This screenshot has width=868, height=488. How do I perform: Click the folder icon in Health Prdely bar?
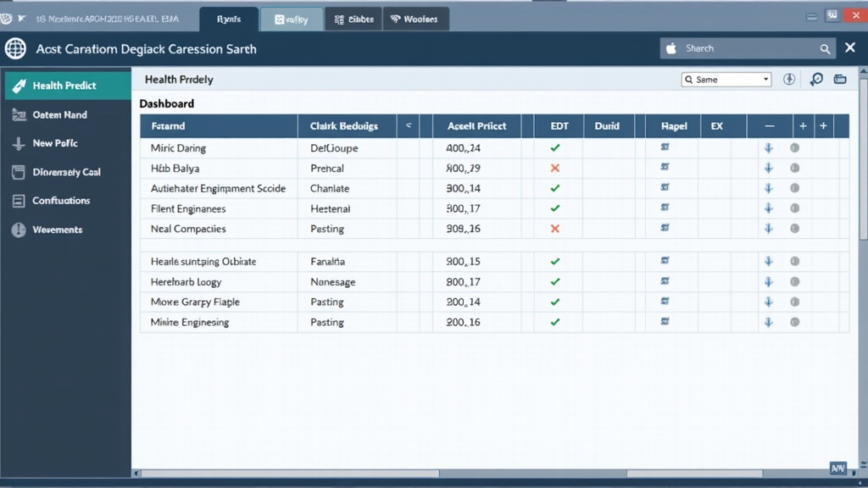click(x=840, y=79)
